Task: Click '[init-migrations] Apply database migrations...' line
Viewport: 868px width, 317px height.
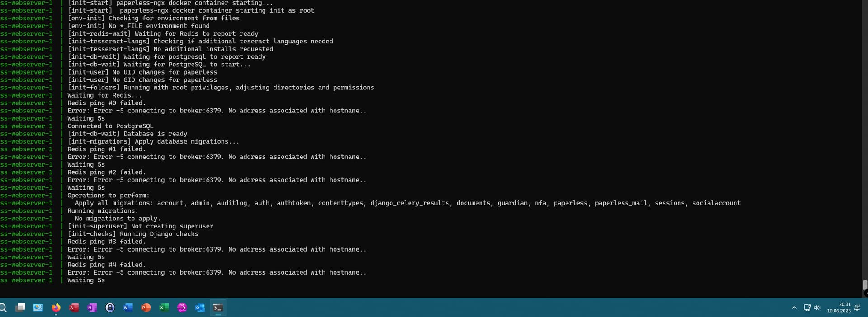Action: click(153, 141)
